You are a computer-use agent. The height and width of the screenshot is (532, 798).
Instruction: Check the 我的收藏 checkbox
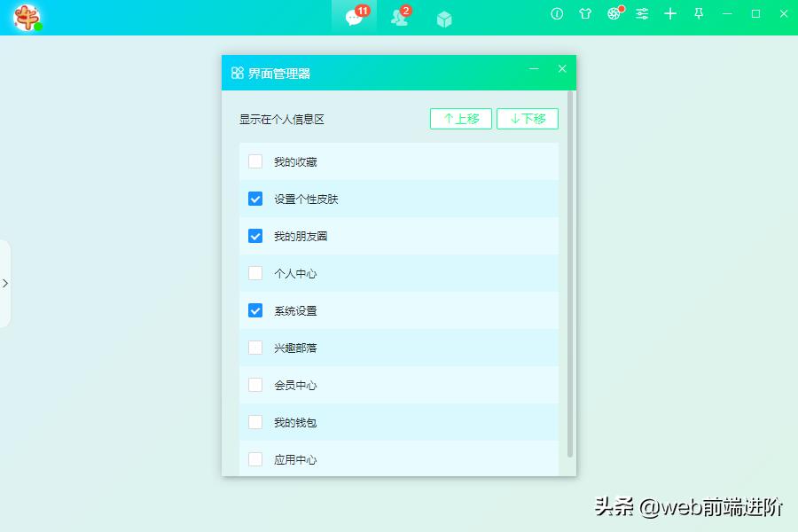[x=254, y=161]
